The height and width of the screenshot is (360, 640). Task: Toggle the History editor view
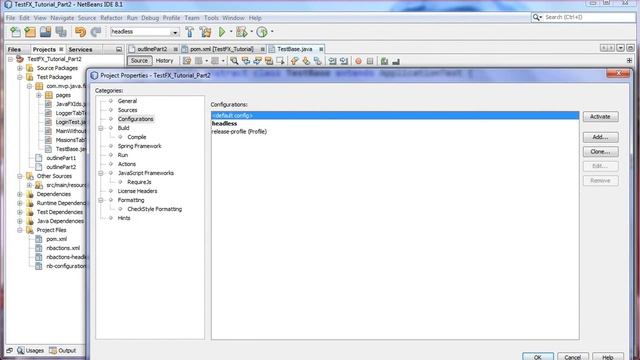click(x=164, y=61)
